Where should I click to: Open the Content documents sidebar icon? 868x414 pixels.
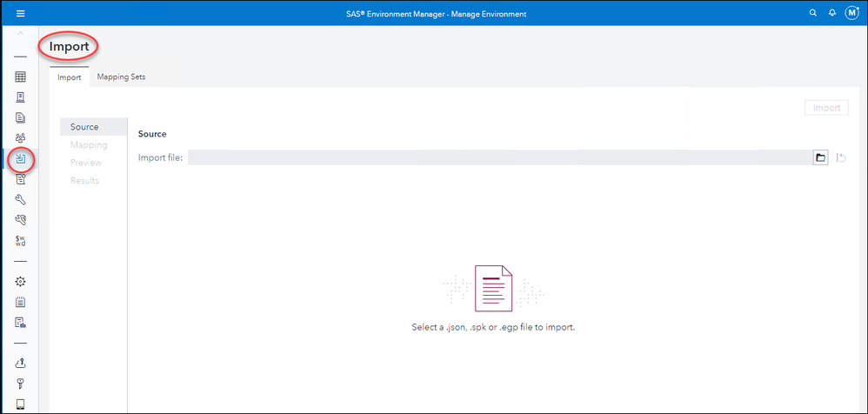coord(21,118)
